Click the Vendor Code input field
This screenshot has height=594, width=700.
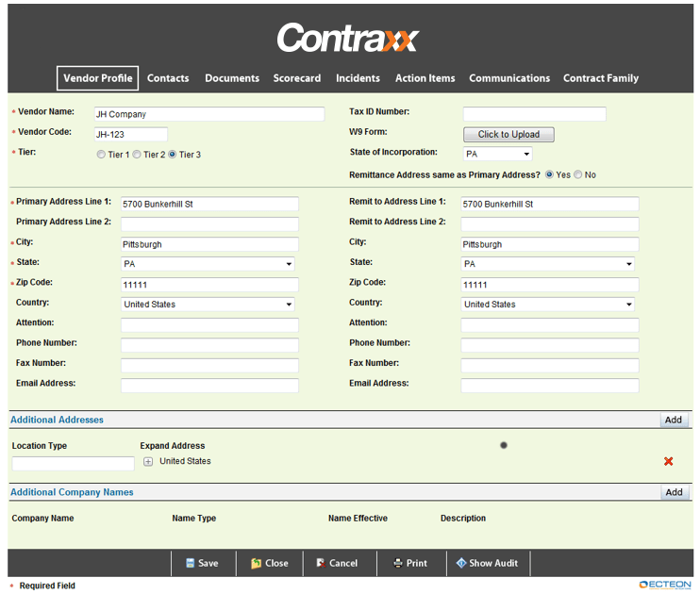(x=131, y=134)
